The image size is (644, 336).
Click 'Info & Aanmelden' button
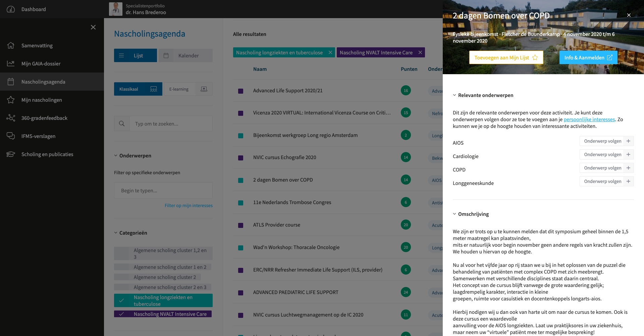[x=588, y=57]
